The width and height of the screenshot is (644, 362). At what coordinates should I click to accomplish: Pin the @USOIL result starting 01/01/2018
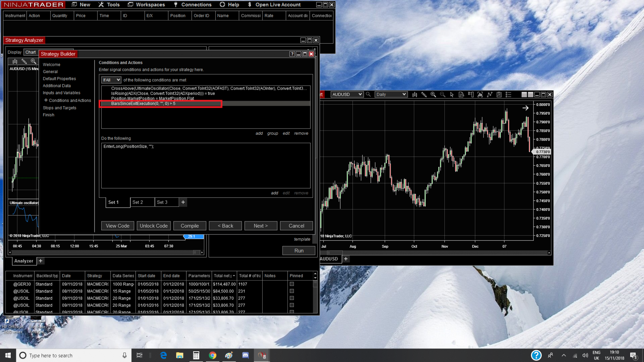click(x=292, y=298)
